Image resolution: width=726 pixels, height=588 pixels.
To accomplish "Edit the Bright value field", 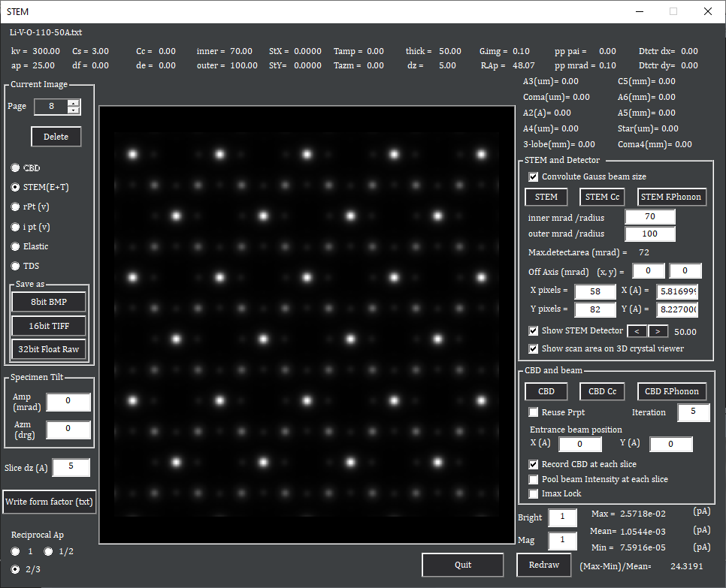I will pyautogui.click(x=563, y=517).
